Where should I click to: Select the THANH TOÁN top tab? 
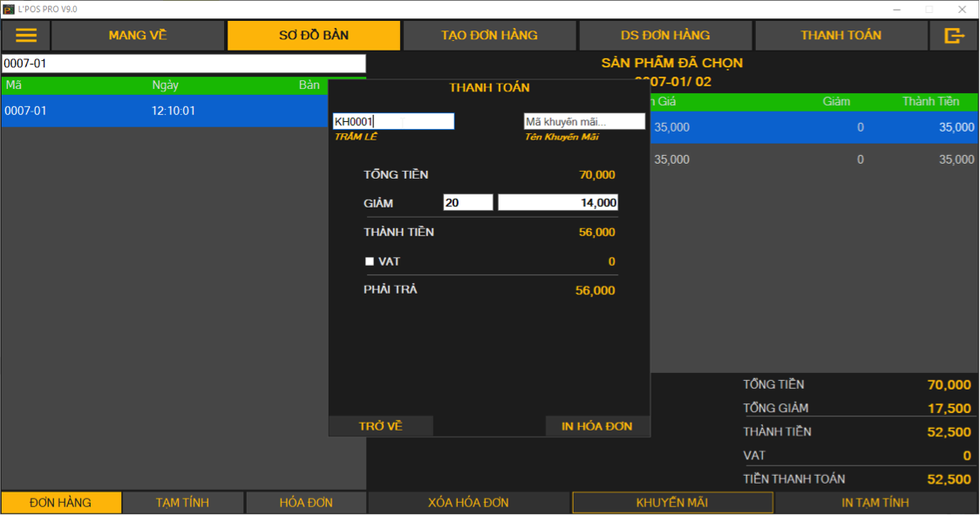pos(840,36)
